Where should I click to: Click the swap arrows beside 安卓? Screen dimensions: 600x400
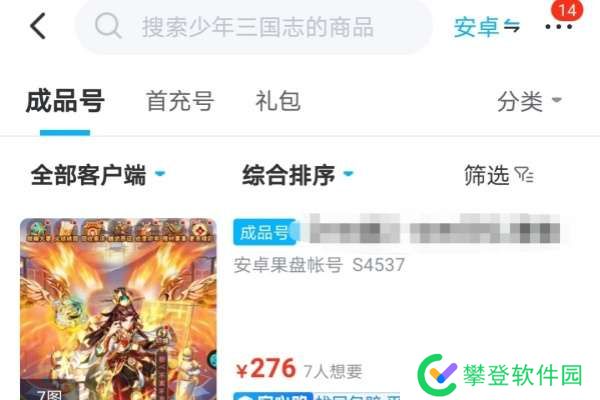click(511, 26)
